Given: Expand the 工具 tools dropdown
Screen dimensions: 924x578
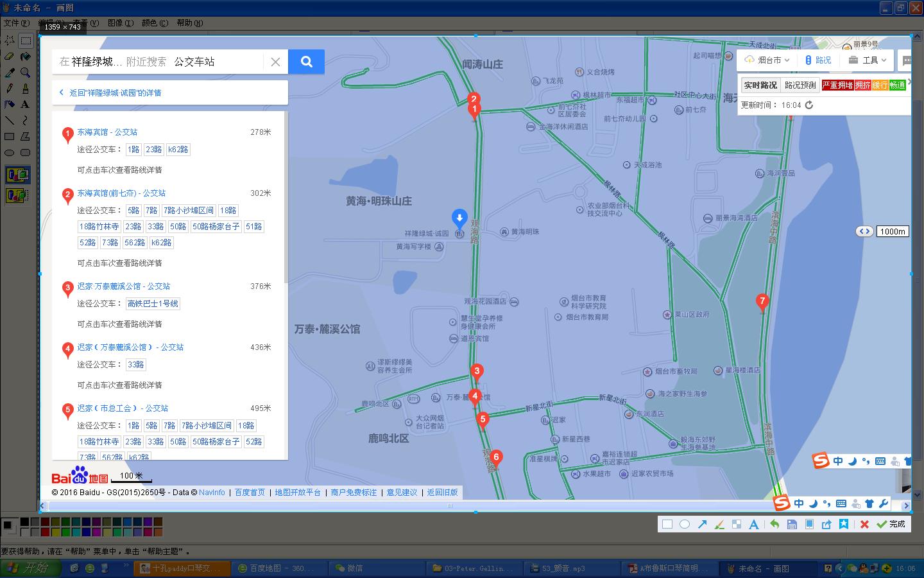Looking at the screenshot, I should 868,60.
